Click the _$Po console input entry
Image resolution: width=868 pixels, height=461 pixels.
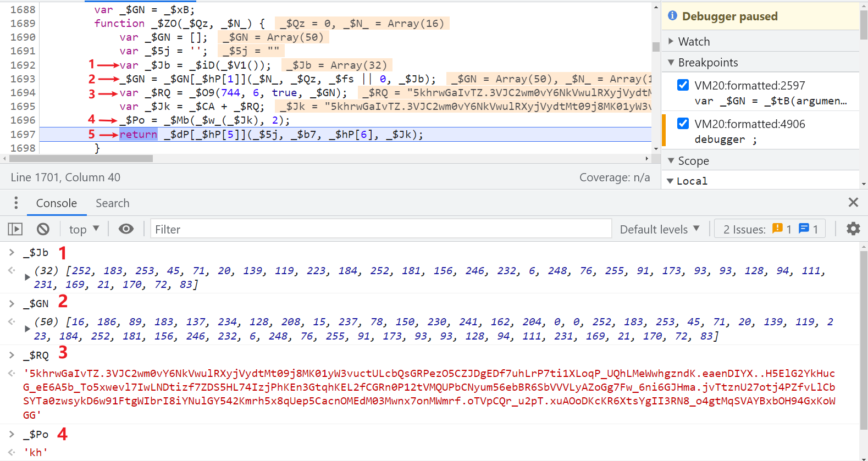pyautogui.click(x=36, y=434)
